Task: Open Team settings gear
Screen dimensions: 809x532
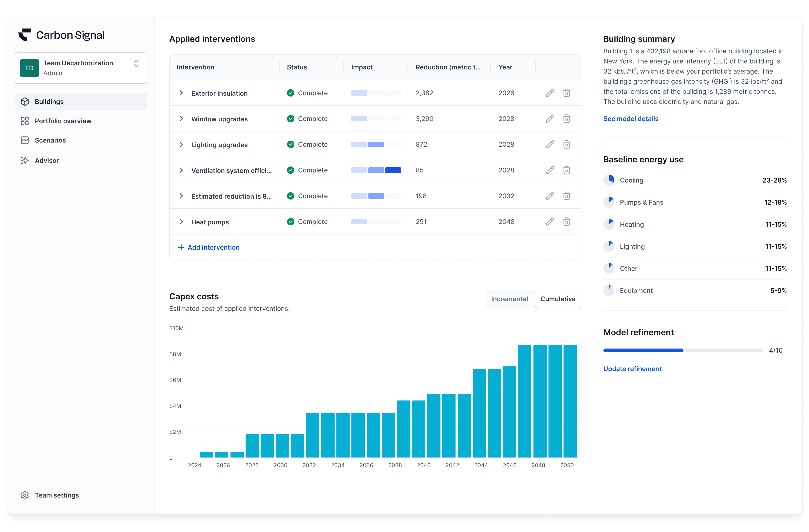Action: pos(25,495)
